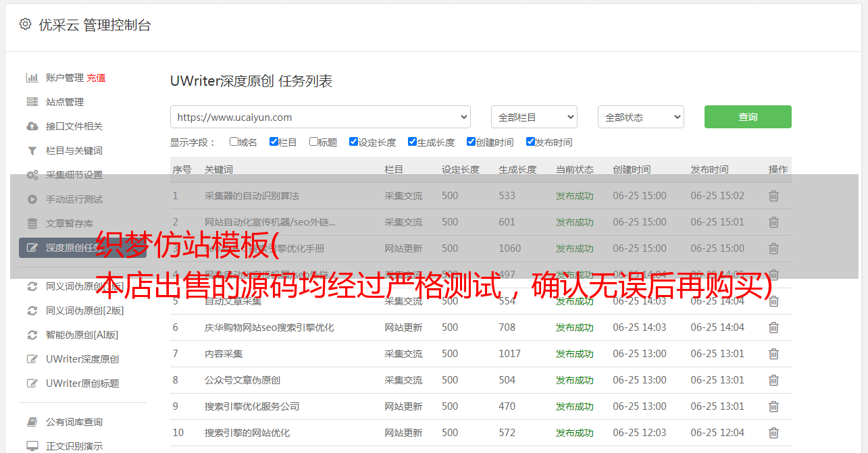Uncheck the 创建时间 display field checkbox
This screenshot has width=868, height=453.
coord(471,142)
